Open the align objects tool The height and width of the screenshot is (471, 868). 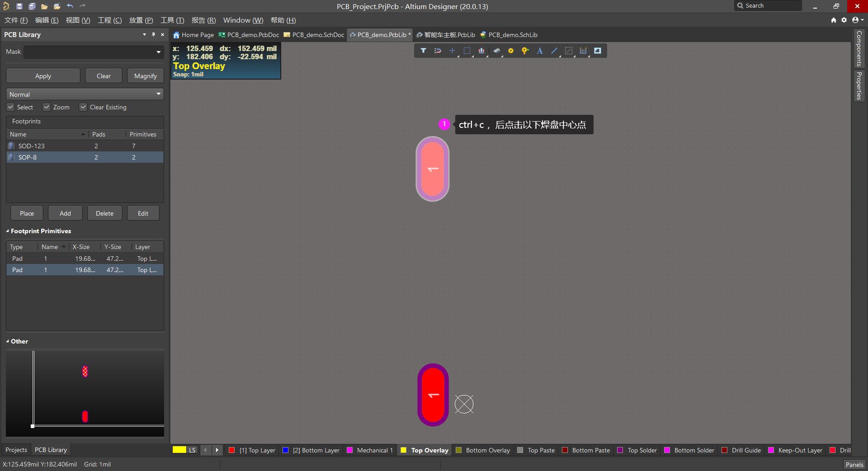(x=481, y=51)
